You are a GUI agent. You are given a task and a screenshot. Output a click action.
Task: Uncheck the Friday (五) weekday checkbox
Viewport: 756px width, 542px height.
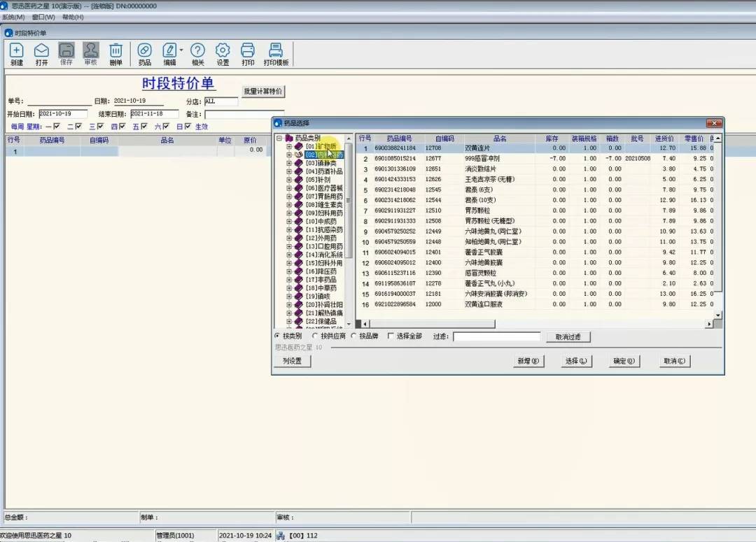143,126
